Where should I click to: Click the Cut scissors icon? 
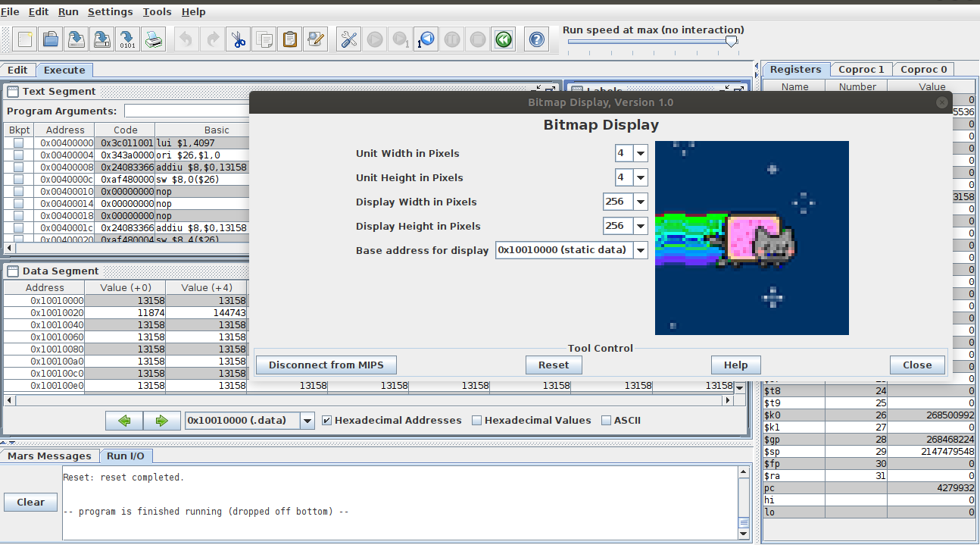(239, 39)
